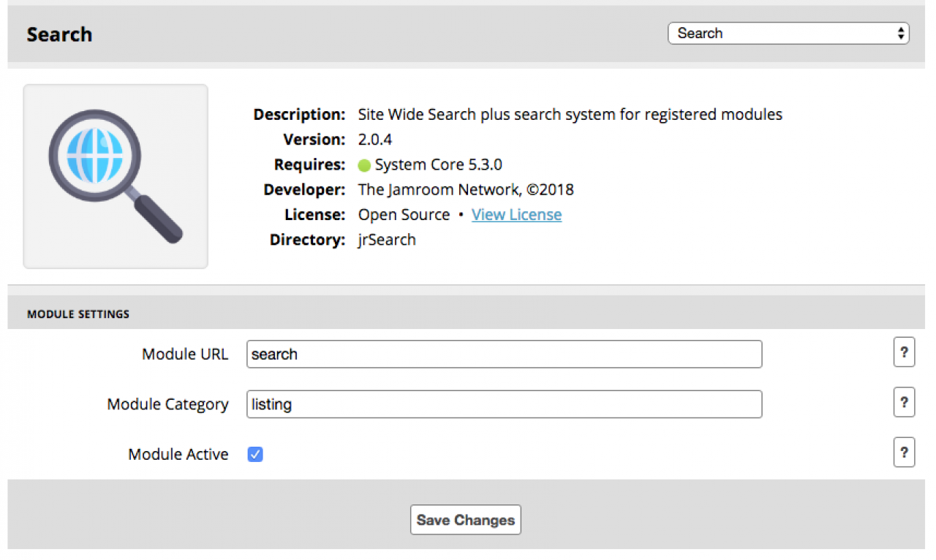Click the Search page heading
936x560 pixels.
(x=59, y=34)
